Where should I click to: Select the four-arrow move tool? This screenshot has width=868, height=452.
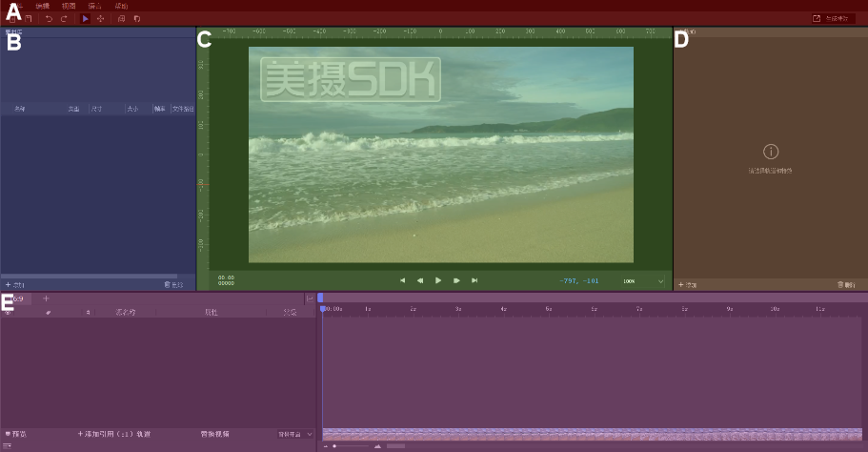coord(100,19)
